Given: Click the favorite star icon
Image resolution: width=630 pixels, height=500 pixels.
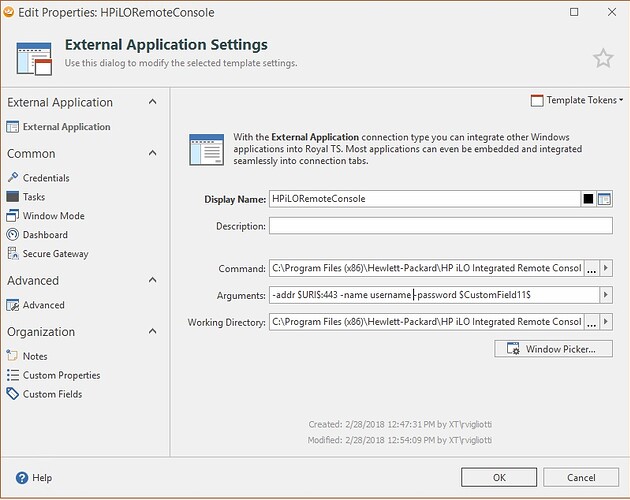Looking at the screenshot, I should tap(603, 58).
